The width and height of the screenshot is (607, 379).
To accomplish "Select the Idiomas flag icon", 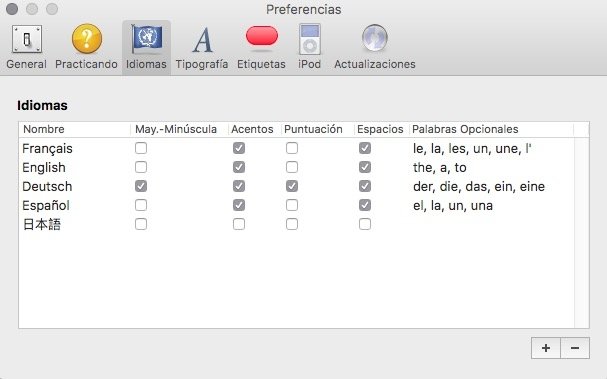I will click(147, 39).
